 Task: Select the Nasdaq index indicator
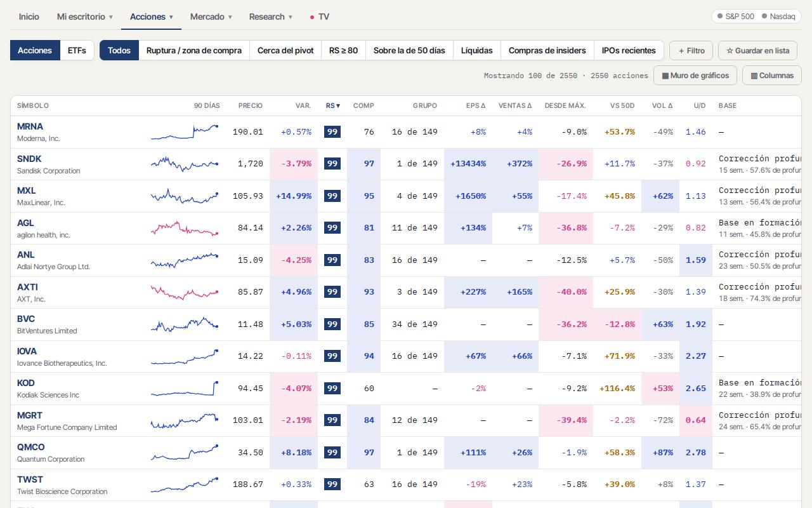tap(778, 17)
